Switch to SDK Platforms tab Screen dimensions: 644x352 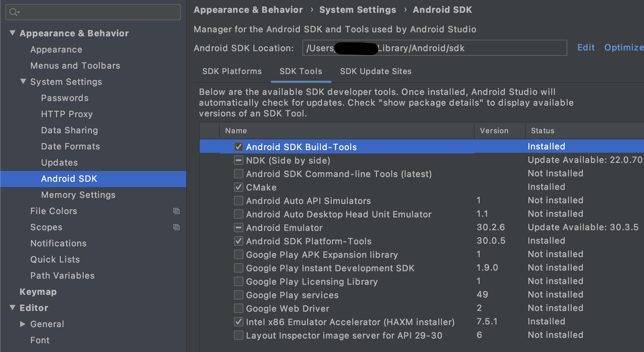[232, 71]
